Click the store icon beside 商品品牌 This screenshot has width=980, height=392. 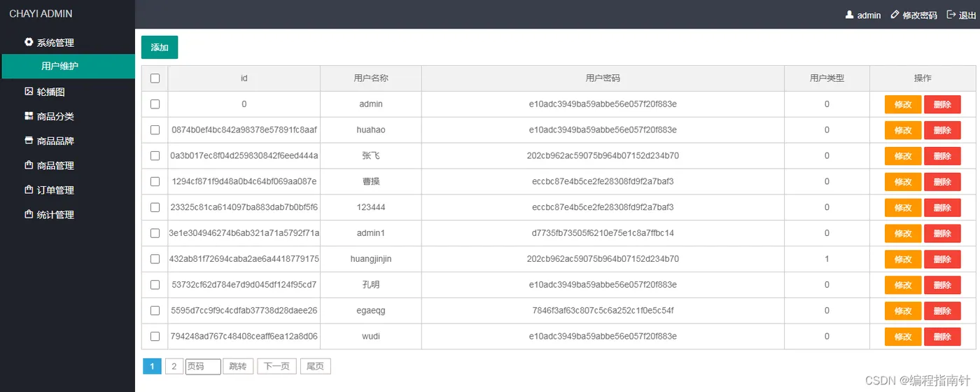[x=29, y=141]
